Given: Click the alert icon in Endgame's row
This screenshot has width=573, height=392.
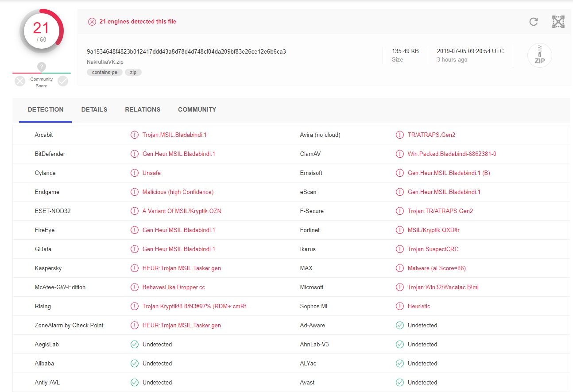Looking at the screenshot, I should [135, 192].
